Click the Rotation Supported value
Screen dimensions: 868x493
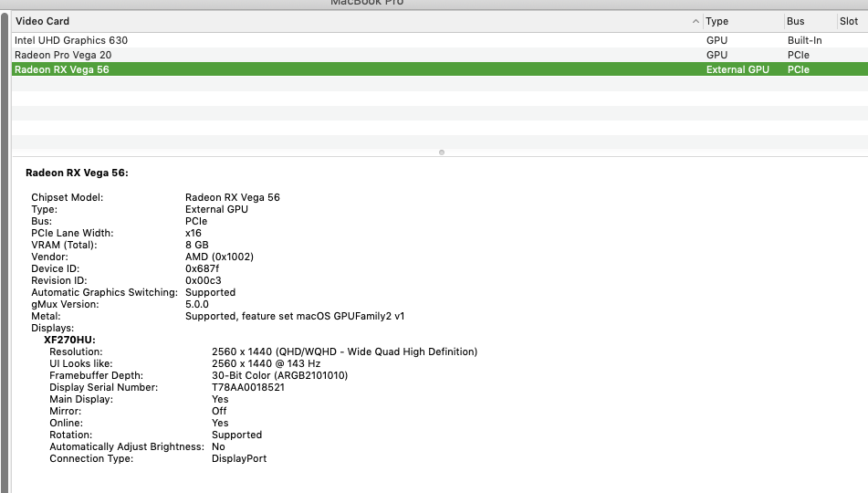click(237, 435)
